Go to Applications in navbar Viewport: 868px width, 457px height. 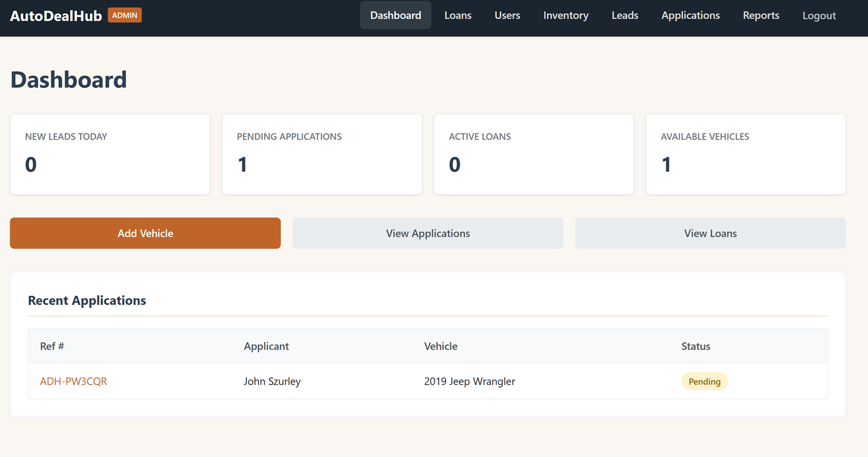[690, 15]
